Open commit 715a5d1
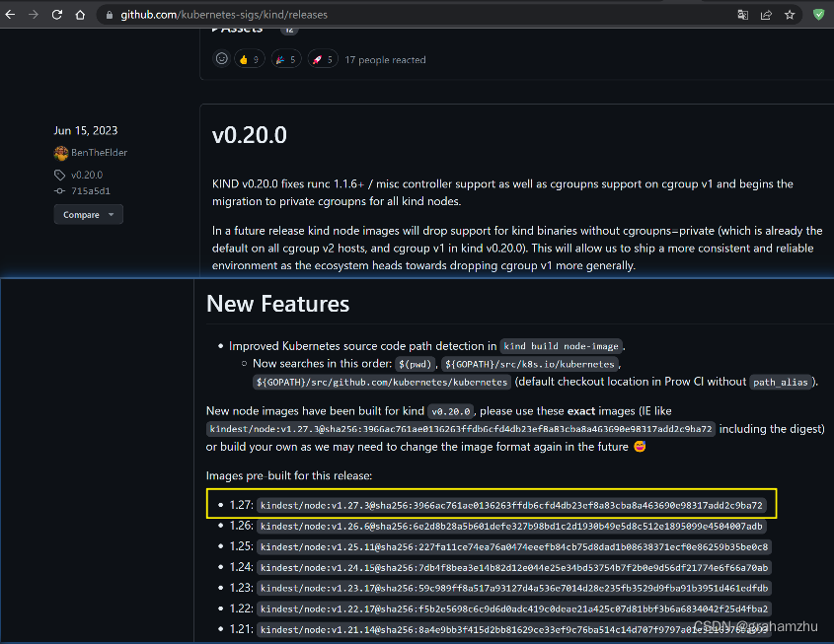Screen dimensions: 834x644 [x=91, y=190]
